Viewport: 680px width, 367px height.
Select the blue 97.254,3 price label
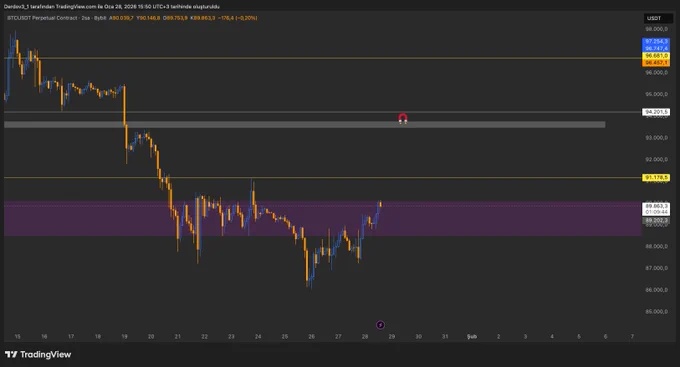656,42
